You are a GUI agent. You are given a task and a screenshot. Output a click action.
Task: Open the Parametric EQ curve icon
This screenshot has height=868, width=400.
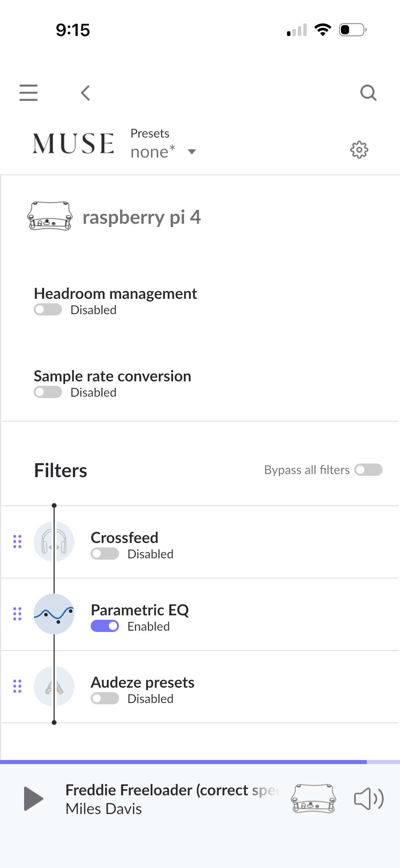54,614
